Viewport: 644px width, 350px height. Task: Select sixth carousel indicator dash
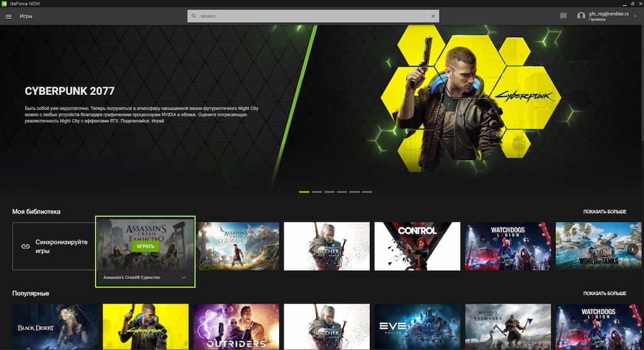pyautogui.click(x=367, y=192)
